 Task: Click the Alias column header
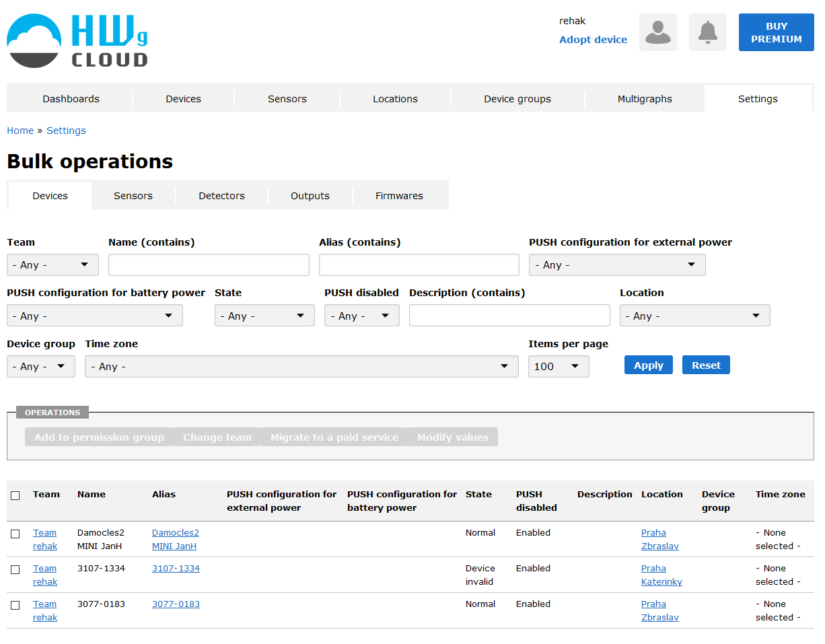pyautogui.click(x=164, y=495)
